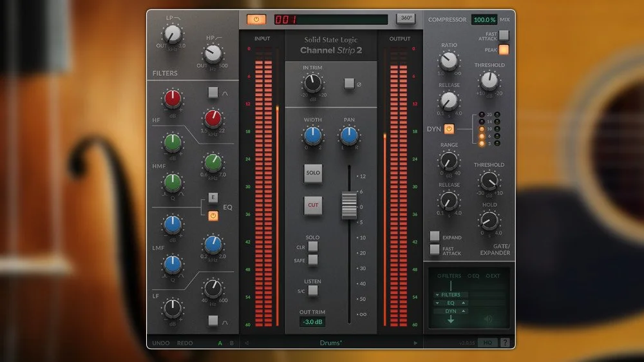
Task: Adjust the red HF frequency knob
Action: coord(213,119)
